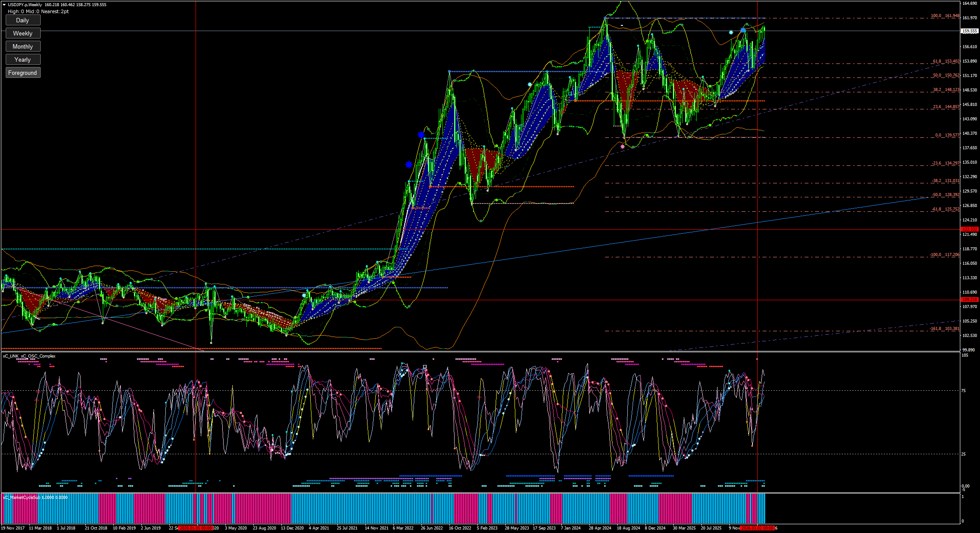Click the cyan star marker near 110.690 level
The width and height of the screenshot is (980, 533).
click(x=304, y=295)
